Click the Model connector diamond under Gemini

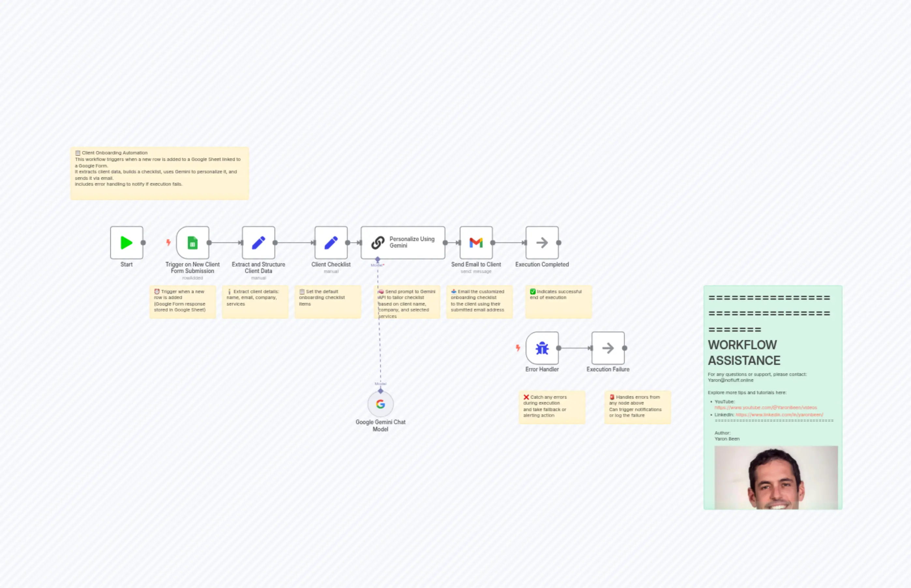[x=378, y=260]
